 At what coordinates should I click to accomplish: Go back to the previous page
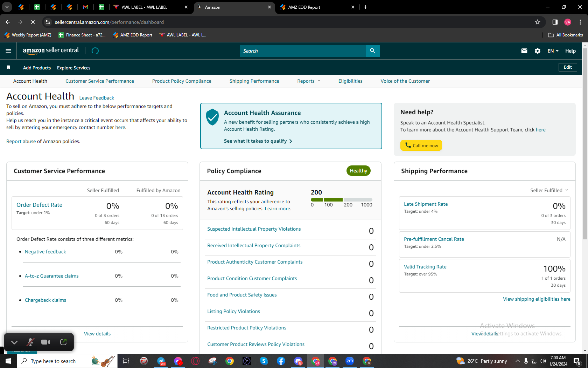8,22
